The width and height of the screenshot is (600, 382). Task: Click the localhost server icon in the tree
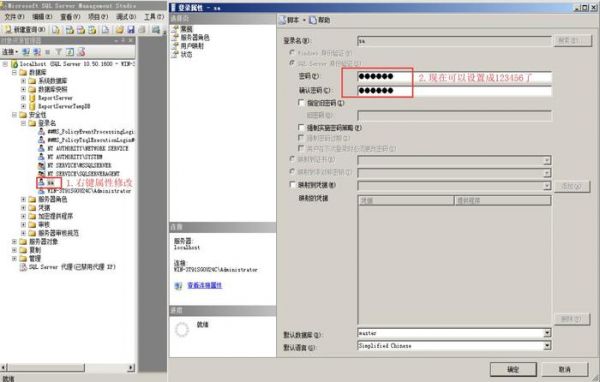15,64
